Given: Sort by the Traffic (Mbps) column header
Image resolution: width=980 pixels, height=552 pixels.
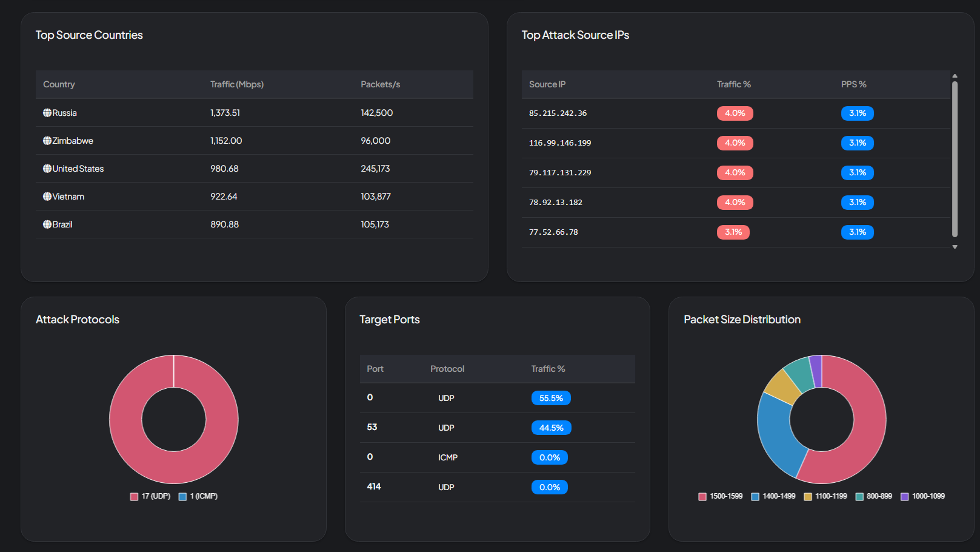Looking at the screenshot, I should coord(237,84).
